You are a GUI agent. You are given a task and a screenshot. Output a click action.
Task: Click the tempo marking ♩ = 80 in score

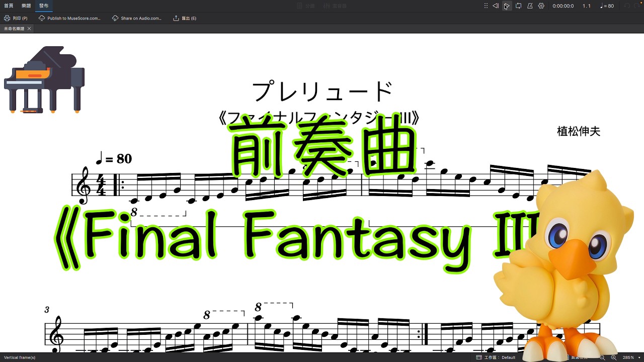tap(114, 159)
